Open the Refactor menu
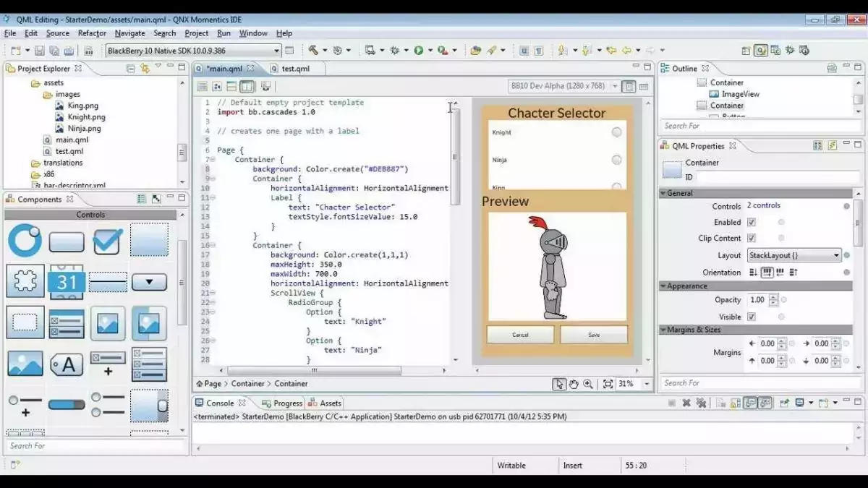Viewport: 868px width, 488px height. 92,33
